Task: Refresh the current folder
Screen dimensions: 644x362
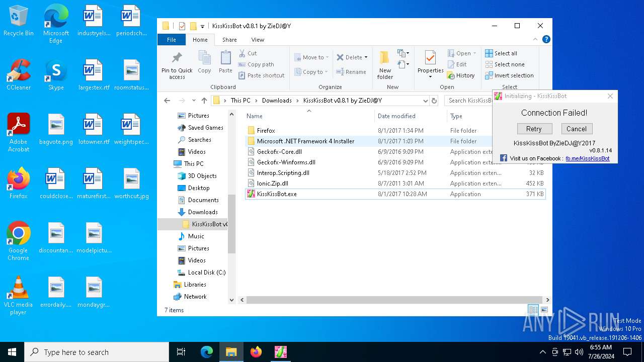Action: [x=434, y=101]
